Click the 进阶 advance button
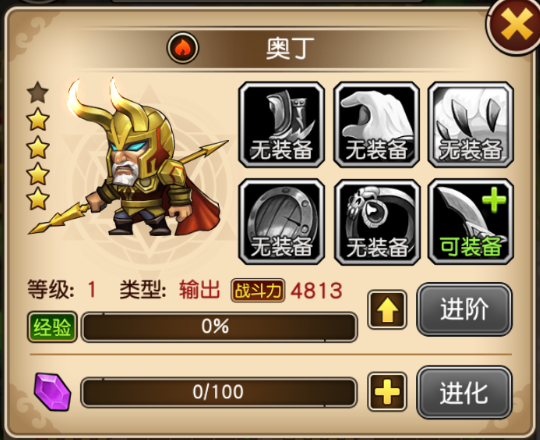This screenshot has width=540, height=440. click(x=464, y=309)
